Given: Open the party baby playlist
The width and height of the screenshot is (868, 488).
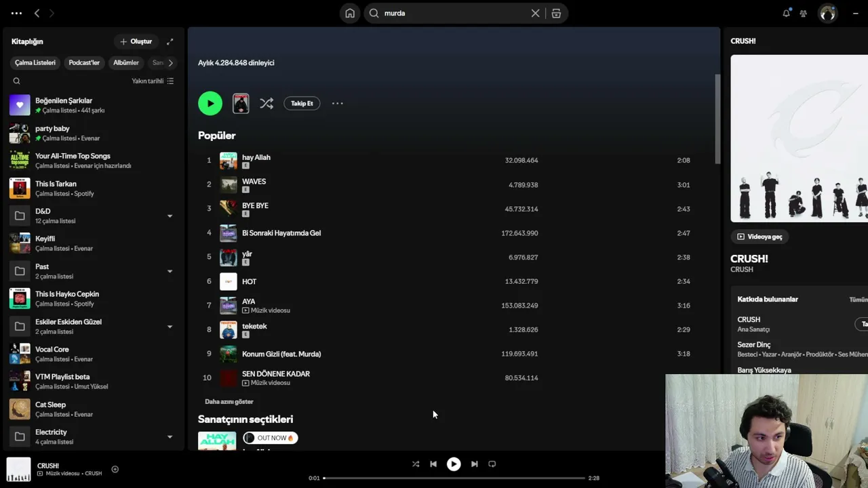Looking at the screenshot, I should point(94,133).
